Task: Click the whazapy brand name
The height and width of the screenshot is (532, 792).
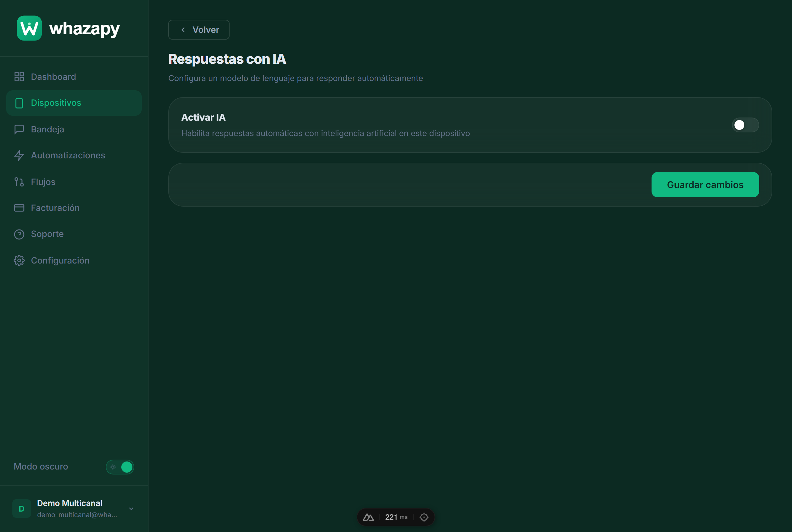Action: 84,29
